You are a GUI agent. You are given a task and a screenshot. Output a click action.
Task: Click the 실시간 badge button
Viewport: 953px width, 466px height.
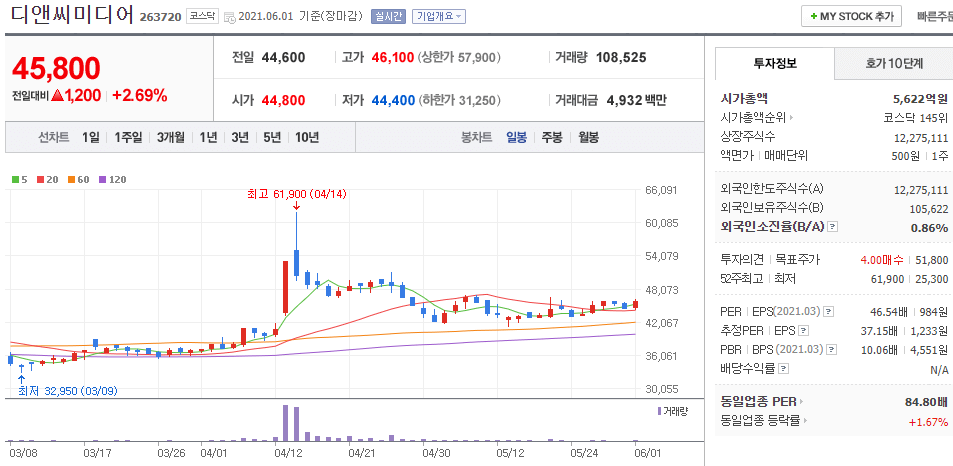coord(388,16)
